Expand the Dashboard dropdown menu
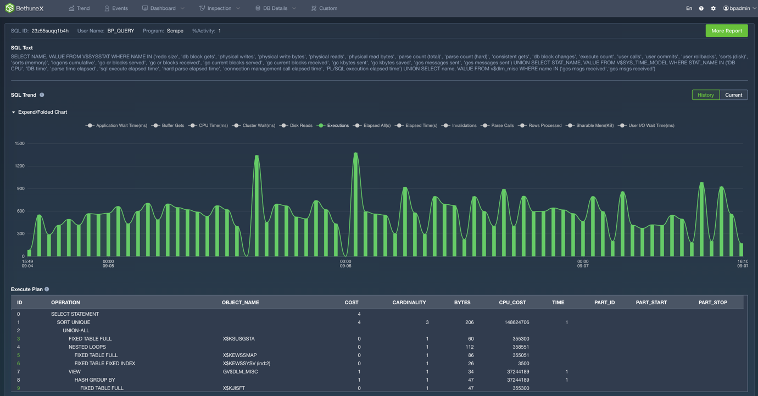 tap(163, 8)
